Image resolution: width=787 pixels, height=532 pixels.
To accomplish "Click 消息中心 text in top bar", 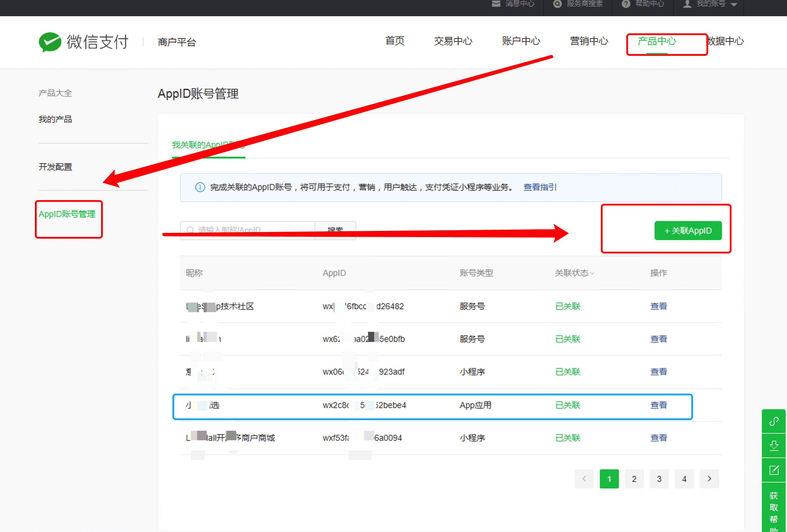I will [520, 4].
